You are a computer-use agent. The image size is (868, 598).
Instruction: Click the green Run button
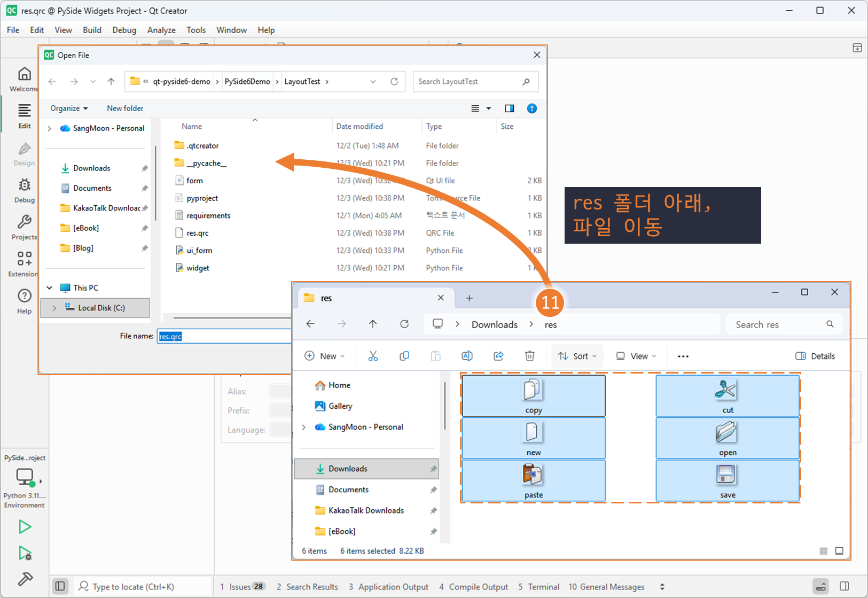coord(25,527)
